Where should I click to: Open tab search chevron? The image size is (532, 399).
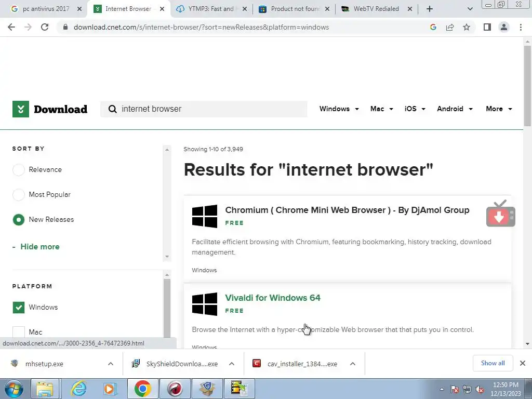pyautogui.click(x=470, y=9)
